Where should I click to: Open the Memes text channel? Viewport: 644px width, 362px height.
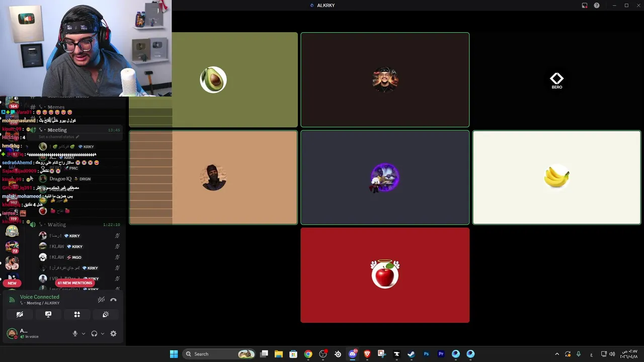[56, 107]
